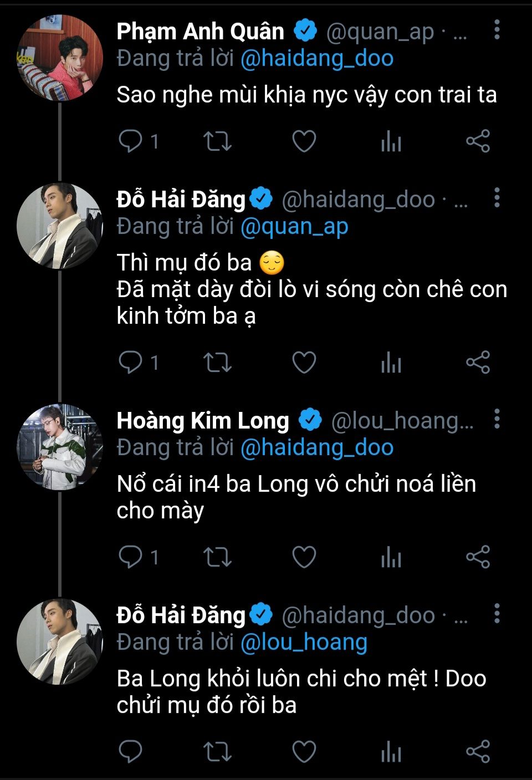Open Hoàng Kim Long's avatar
The width and height of the screenshot is (532, 780).
[60, 447]
